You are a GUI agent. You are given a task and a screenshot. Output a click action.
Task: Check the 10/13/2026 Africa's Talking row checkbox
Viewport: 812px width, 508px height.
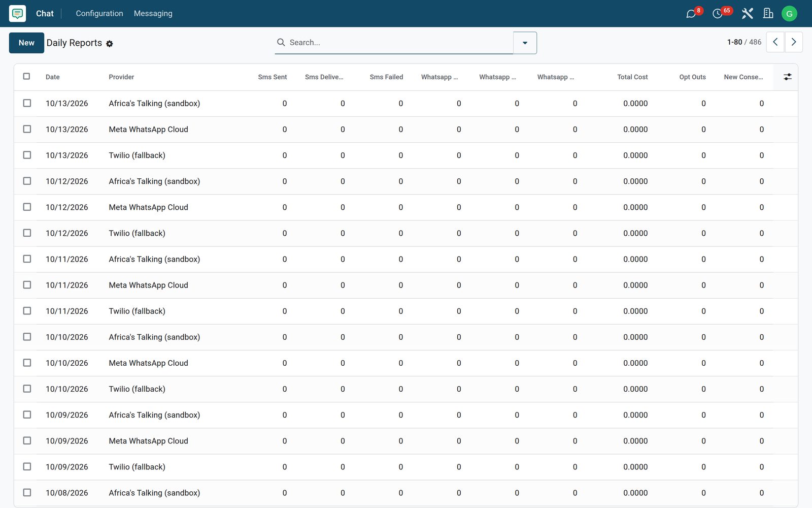coord(27,103)
